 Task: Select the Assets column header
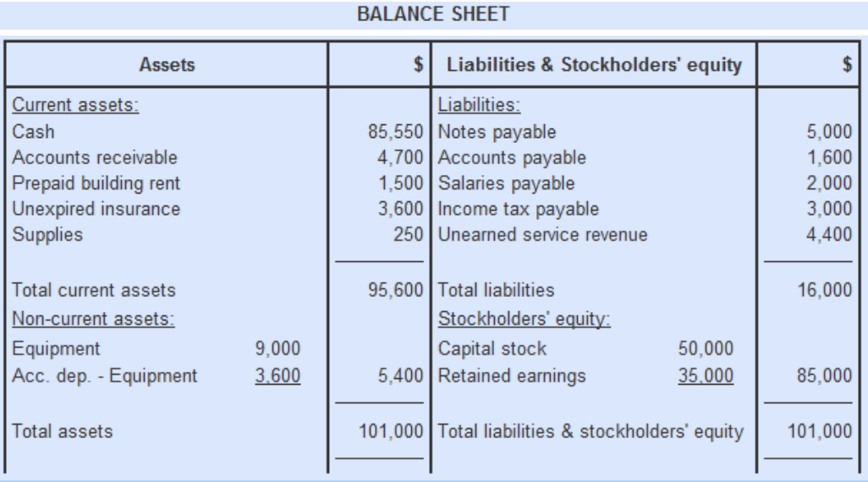[x=167, y=65]
